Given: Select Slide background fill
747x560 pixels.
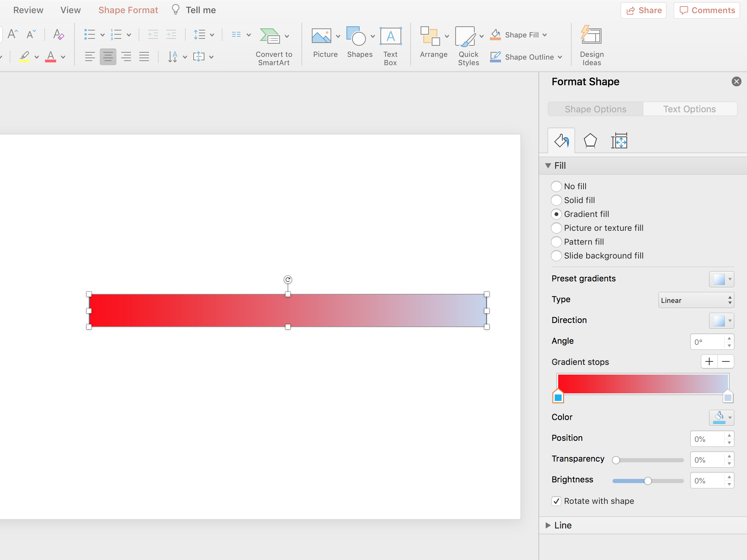Looking at the screenshot, I should point(556,256).
